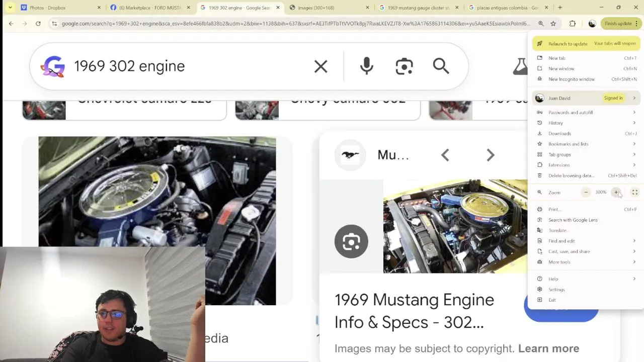Image resolution: width=644 pixels, height=362 pixels.
Task: Click Mustang source site logo
Action: [350, 155]
